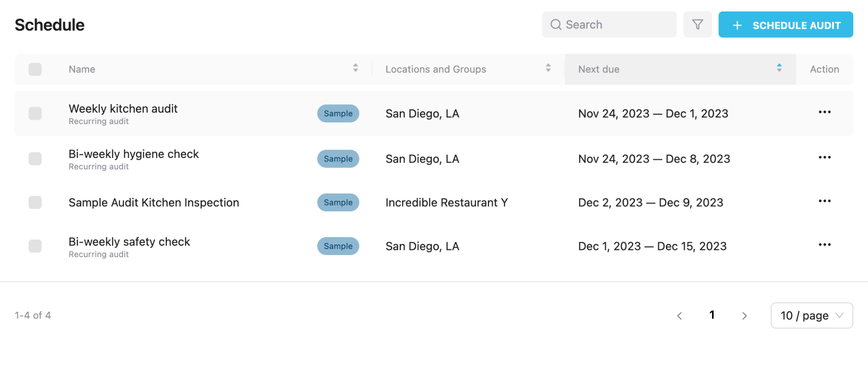Sort by Locations and Groups arrows

tap(548, 68)
